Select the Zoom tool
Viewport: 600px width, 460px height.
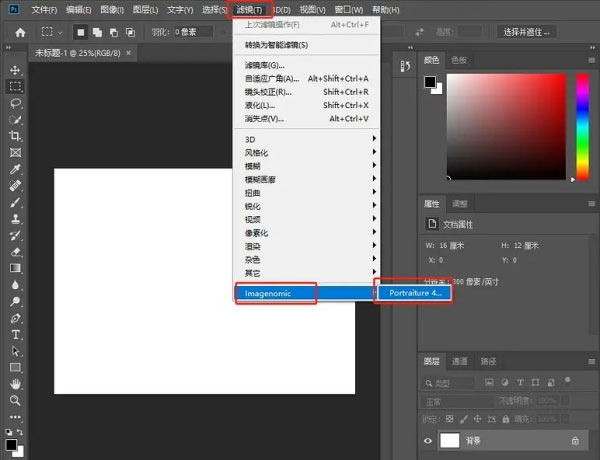[x=15, y=400]
